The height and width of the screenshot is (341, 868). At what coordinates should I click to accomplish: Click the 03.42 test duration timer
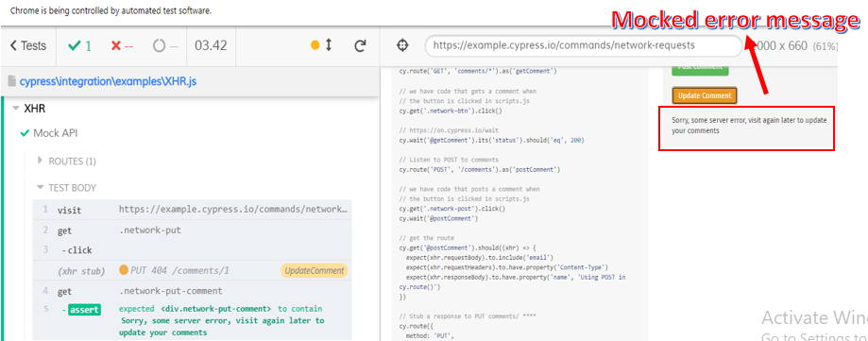coord(211,46)
